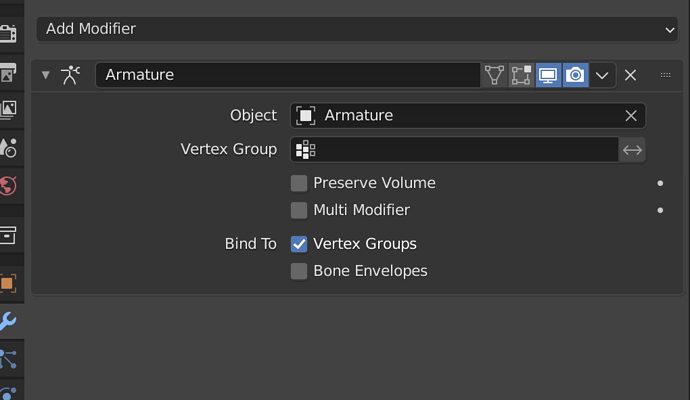Clear the Armature object field
Viewport: 690px width, 400px height.
point(631,116)
